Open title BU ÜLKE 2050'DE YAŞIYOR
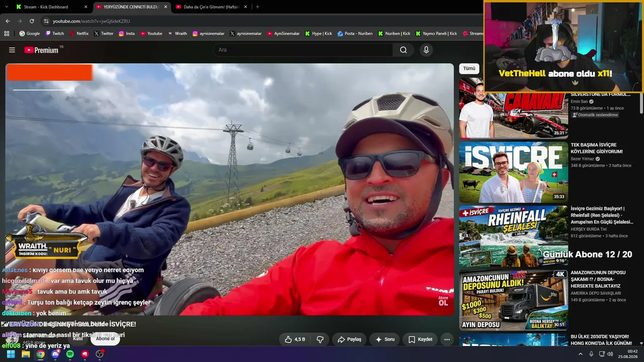Viewport: 644px width, 362px height. [x=601, y=339]
